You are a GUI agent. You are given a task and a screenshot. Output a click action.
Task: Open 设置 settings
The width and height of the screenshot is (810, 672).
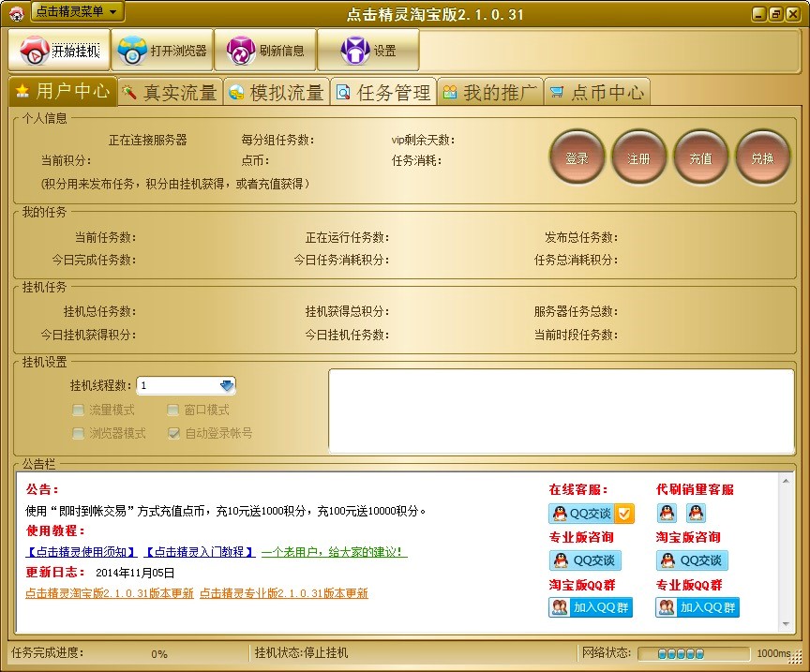pyautogui.click(x=367, y=50)
